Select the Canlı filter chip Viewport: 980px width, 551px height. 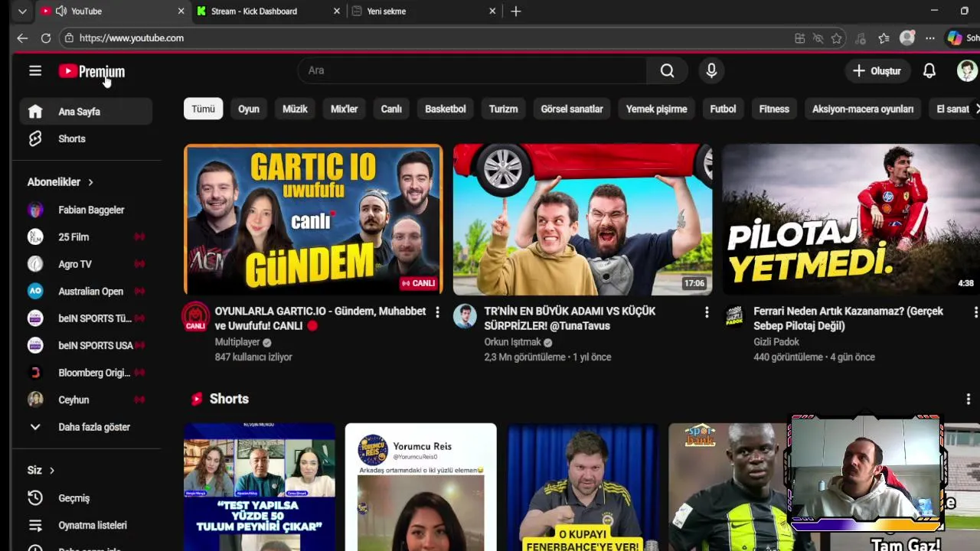(391, 109)
